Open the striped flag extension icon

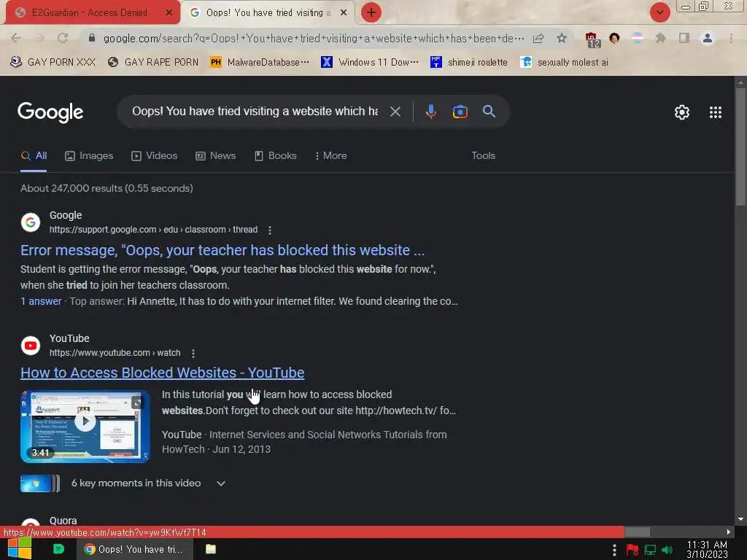coord(638,38)
